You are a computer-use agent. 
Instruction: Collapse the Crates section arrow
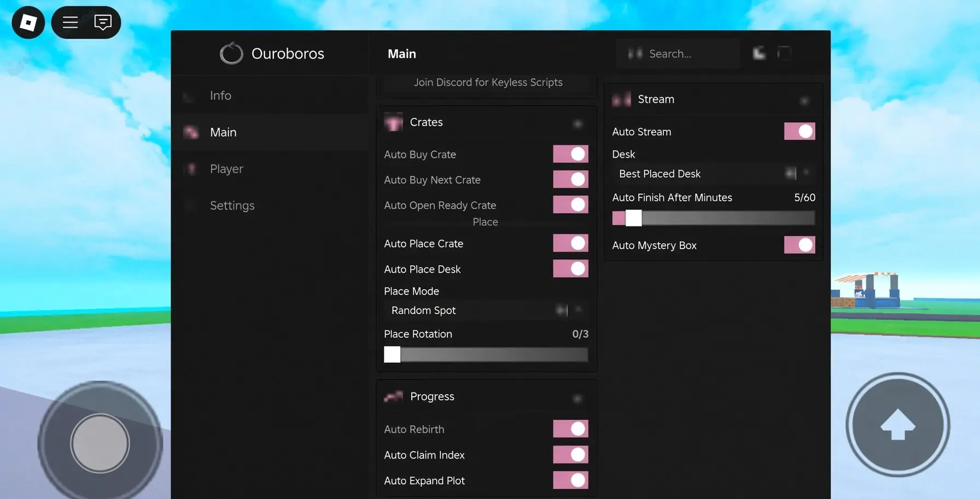[577, 124]
